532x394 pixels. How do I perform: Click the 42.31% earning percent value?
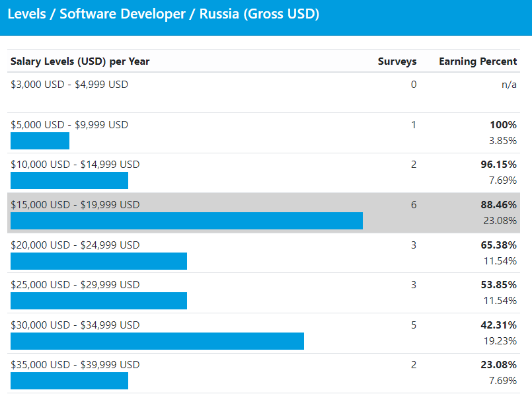[498, 325]
